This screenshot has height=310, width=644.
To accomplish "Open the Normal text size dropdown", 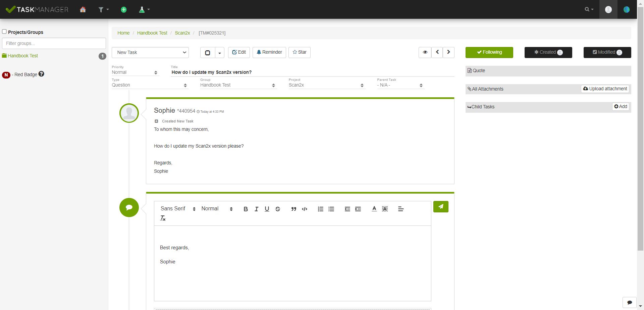I will pyautogui.click(x=217, y=209).
